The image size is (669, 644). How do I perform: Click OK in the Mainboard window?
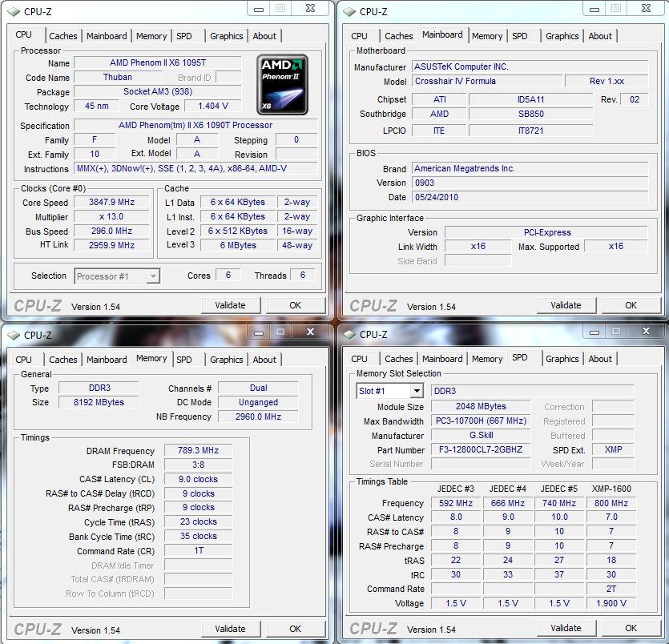pyautogui.click(x=631, y=305)
